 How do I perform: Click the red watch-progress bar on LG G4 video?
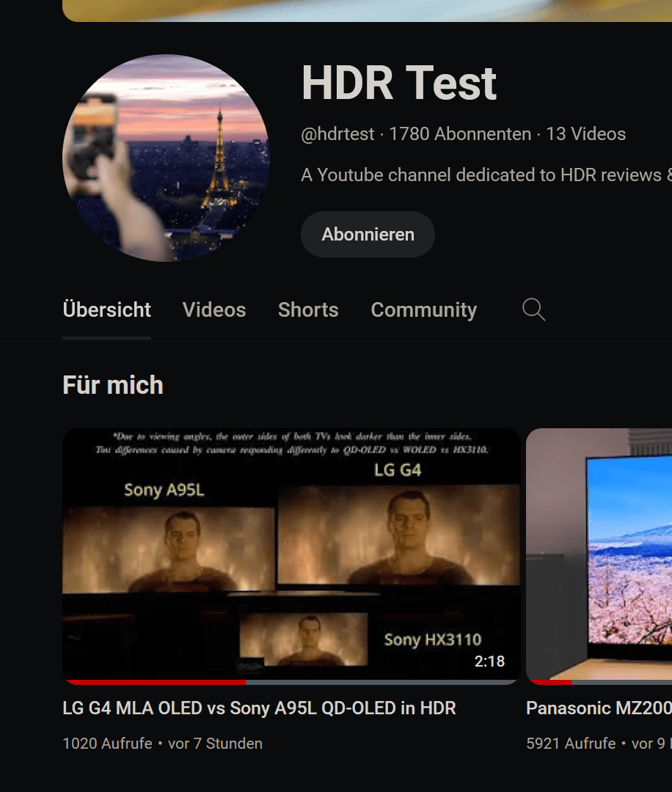click(156, 683)
